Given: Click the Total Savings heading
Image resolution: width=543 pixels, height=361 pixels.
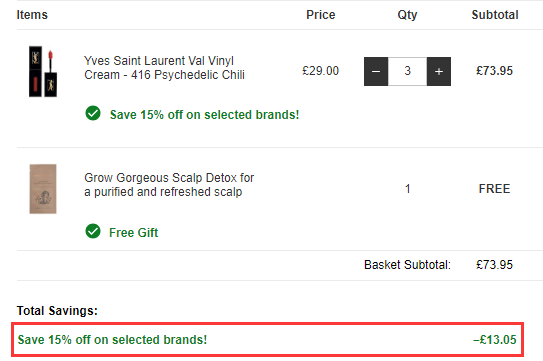Looking at the screenshot, I should 57,310.
